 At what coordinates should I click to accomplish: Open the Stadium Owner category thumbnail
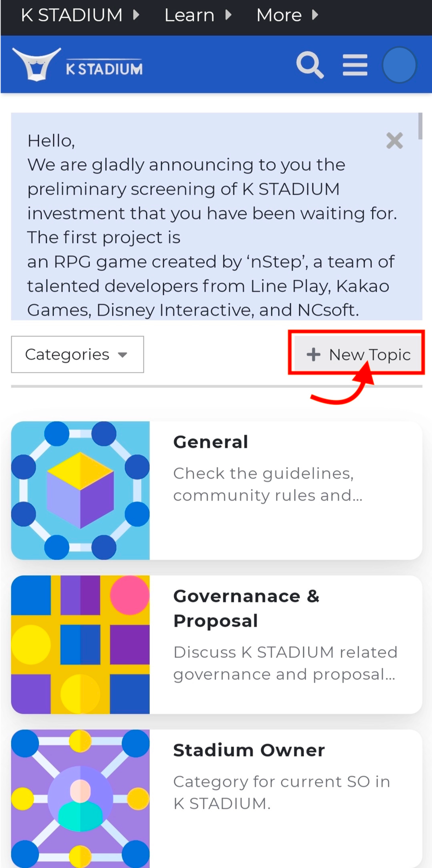(81, 798)
